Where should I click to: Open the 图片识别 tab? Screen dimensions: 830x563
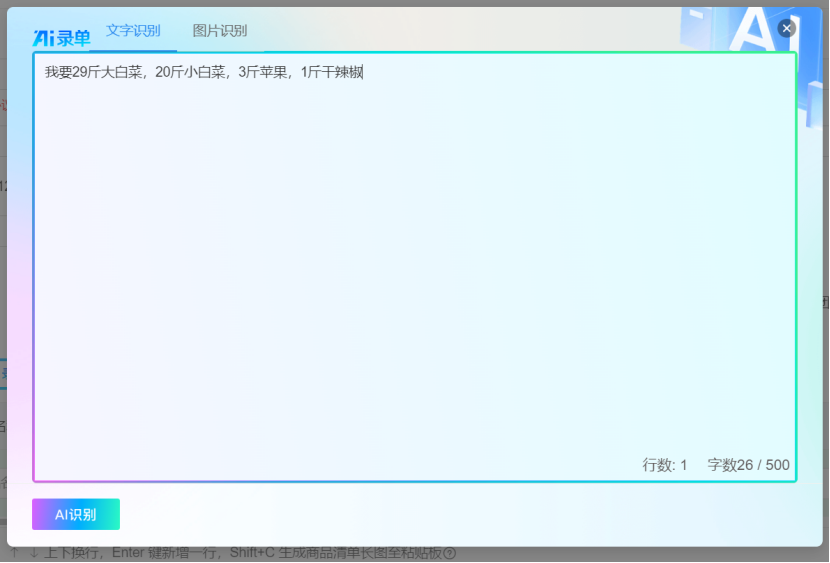click(220, 31)
